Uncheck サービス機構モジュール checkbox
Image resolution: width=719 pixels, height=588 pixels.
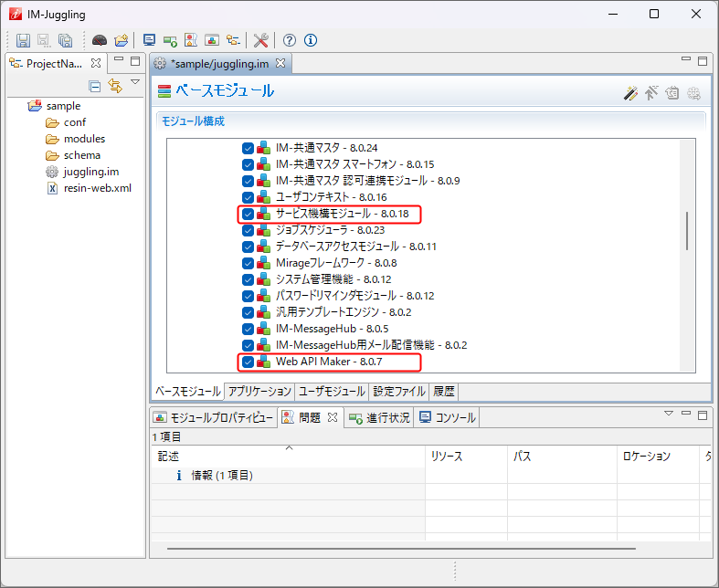coord(248,214)
